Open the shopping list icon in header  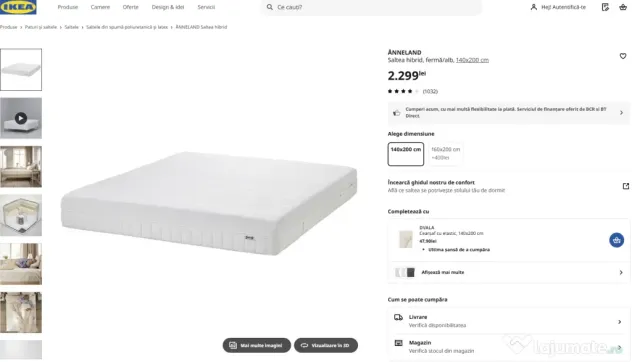(605, 7)
